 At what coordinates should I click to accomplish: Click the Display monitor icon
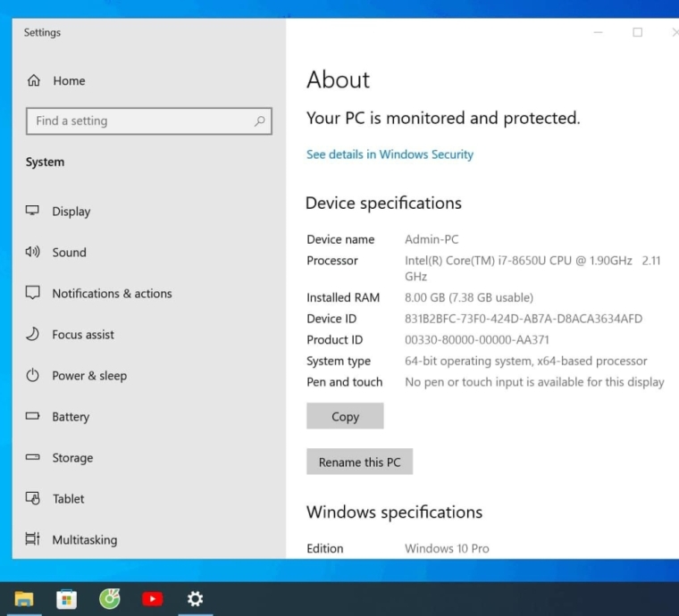click(x=32, y=211)
